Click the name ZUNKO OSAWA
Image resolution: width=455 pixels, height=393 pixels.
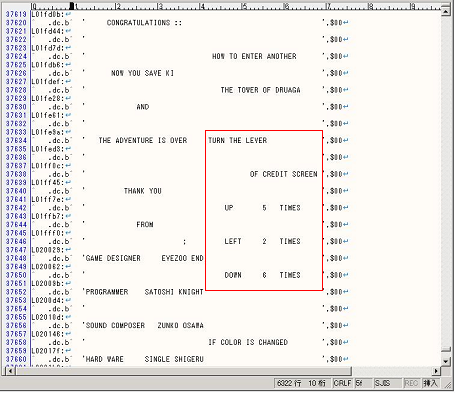point(180,326)
